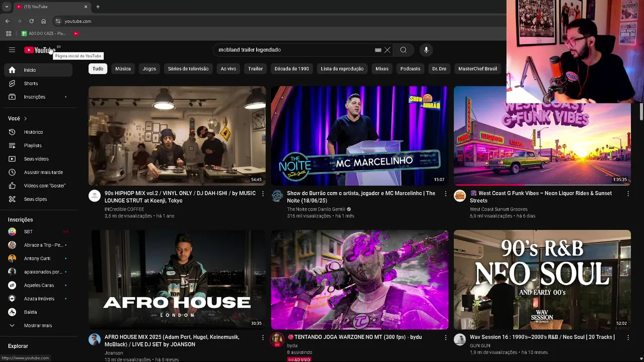Select the Lista de reprodução chip

pyautogui.click(x=342, y=68)
